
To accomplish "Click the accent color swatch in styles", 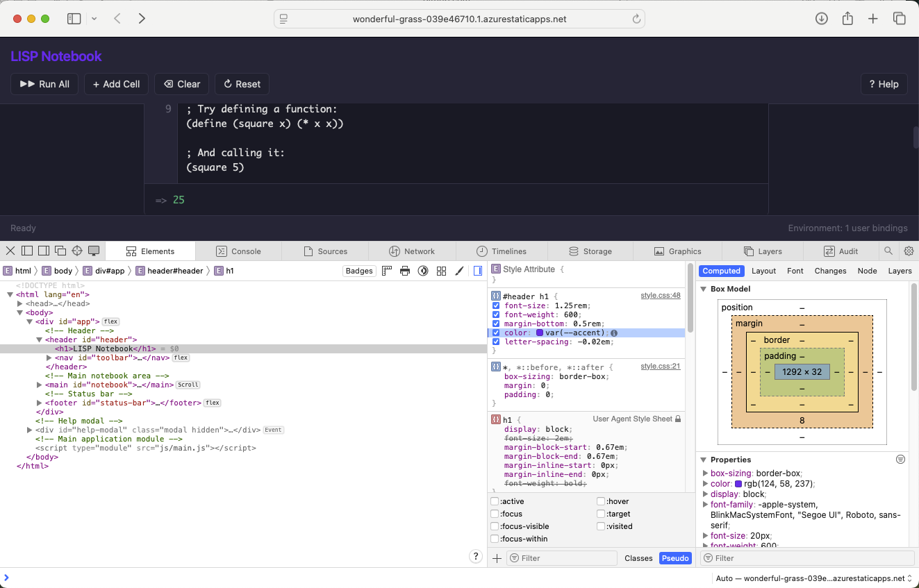I will pos(540,333).
